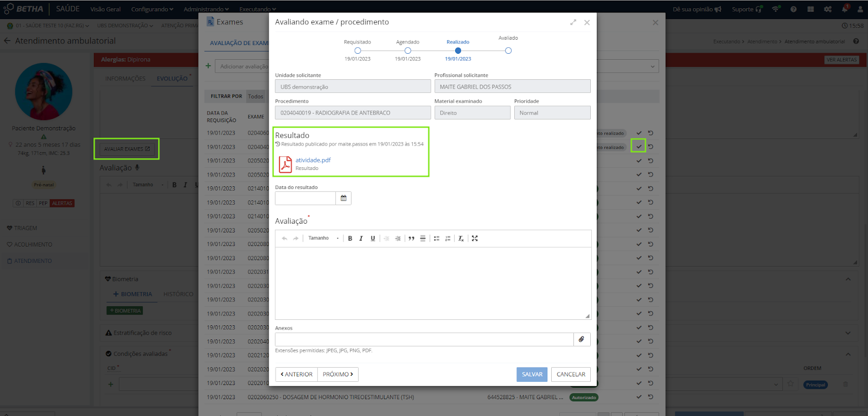Open the settings gears icon
Screen dimensions: 868x416
tap(827, 9)
